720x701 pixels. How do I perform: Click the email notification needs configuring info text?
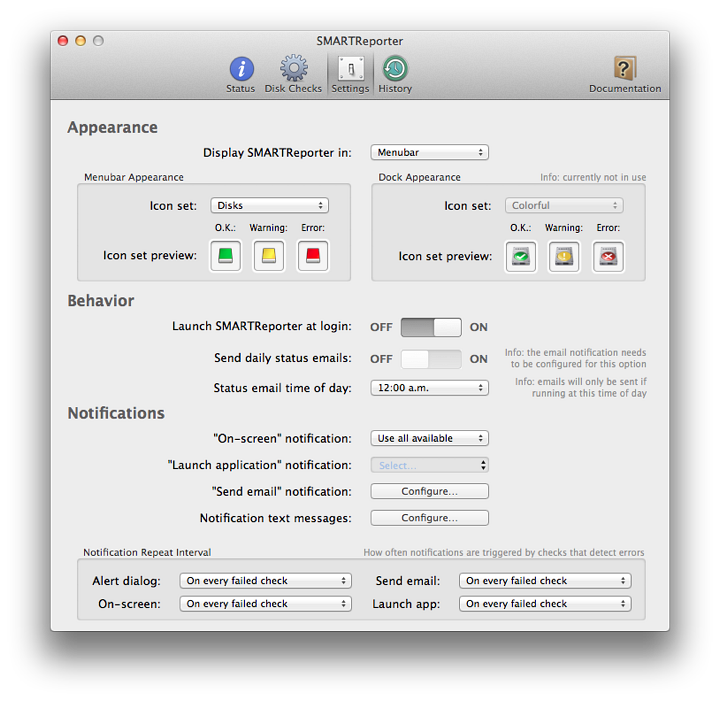(x=575, y=358)
